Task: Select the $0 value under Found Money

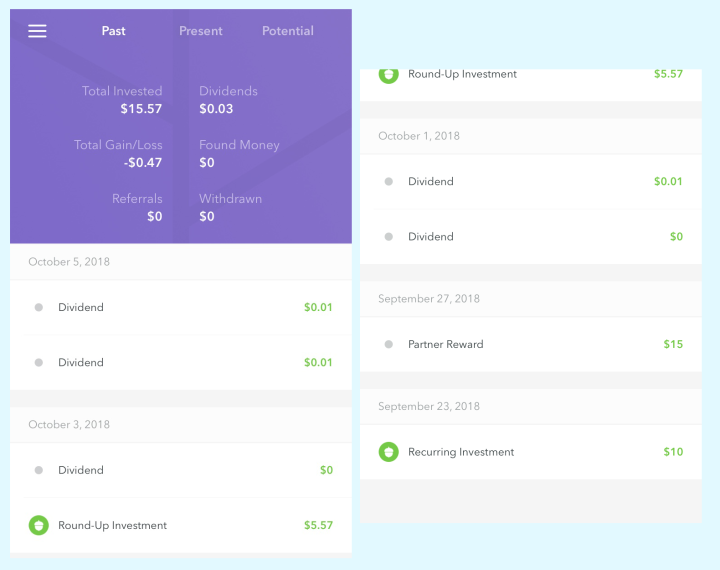Action: pyautogui.click(x=207, y=163)
